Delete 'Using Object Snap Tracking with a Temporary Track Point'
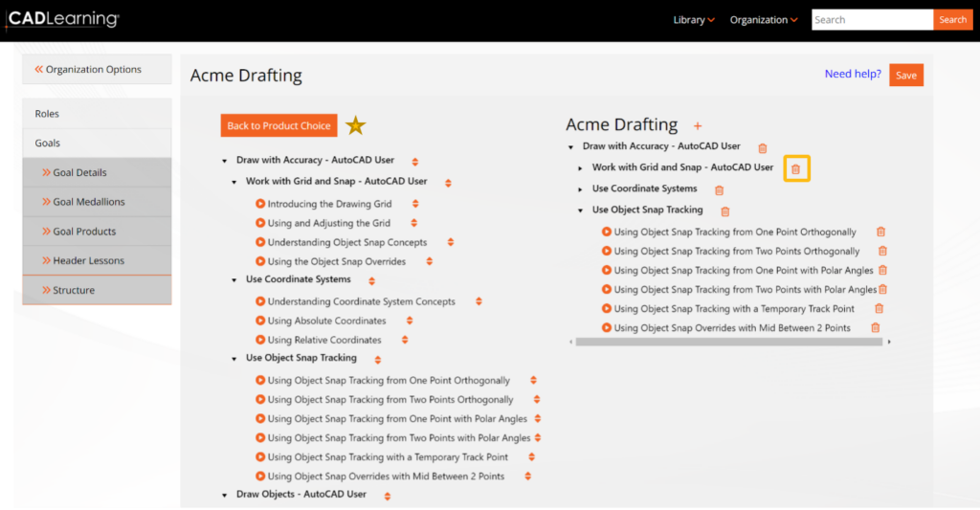 pos(879,308)
